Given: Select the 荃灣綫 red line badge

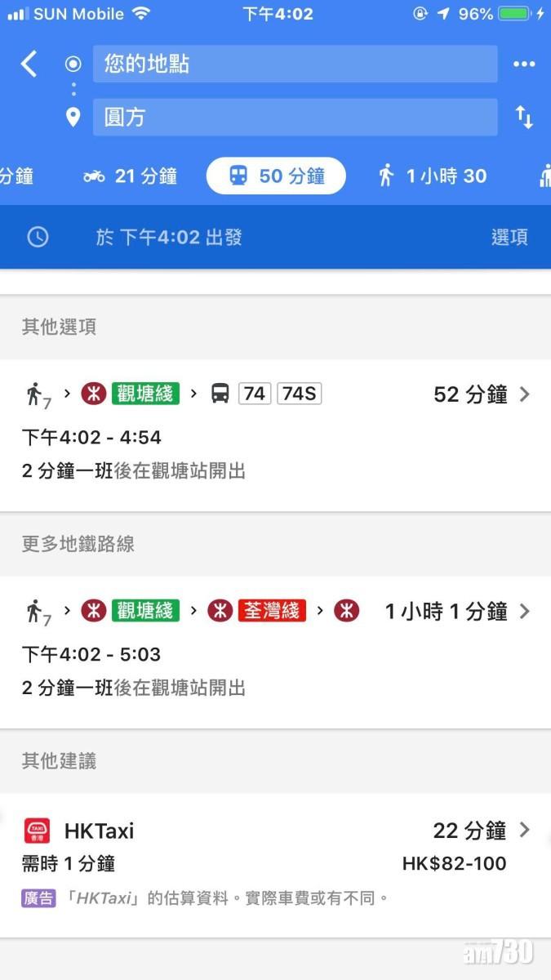Looking at the screenshot, I should 273,611.
